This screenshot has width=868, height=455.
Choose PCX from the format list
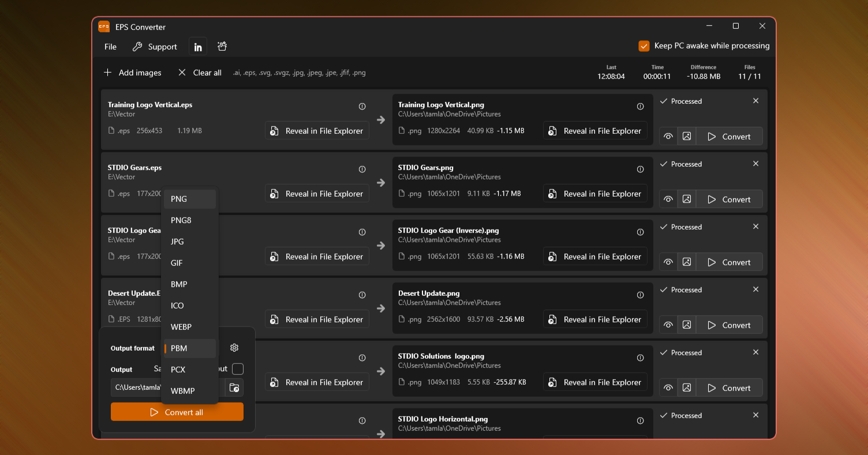click(x=190, y=370)
